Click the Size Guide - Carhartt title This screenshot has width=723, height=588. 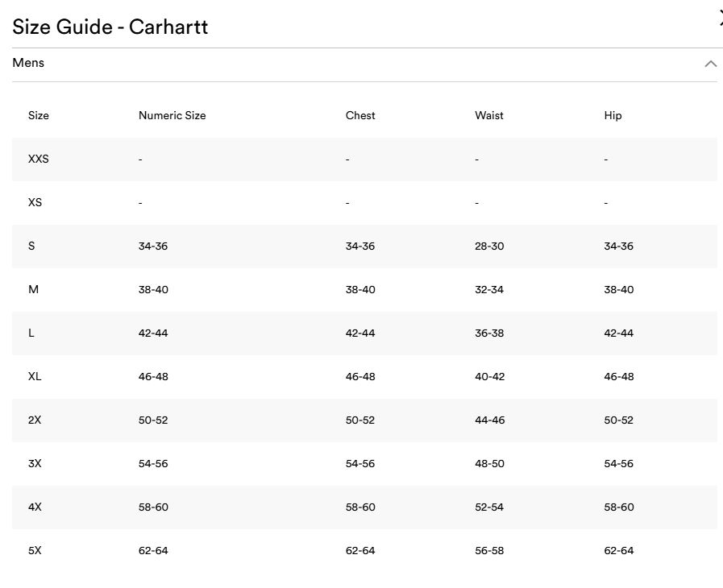coord(110,27)
